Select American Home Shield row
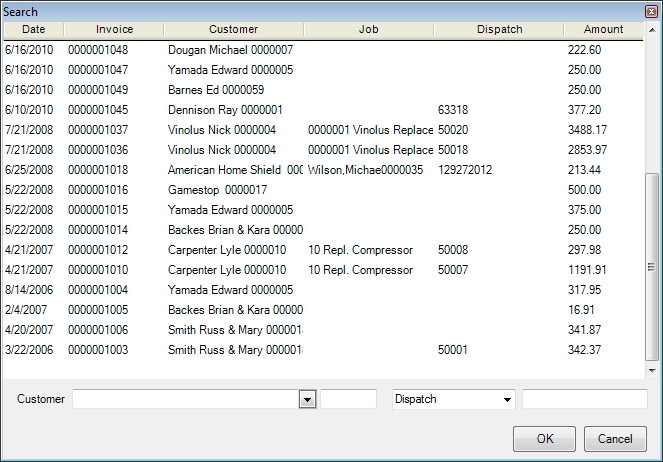The width and height of the screenshot is (663, 462). (323, 170)
